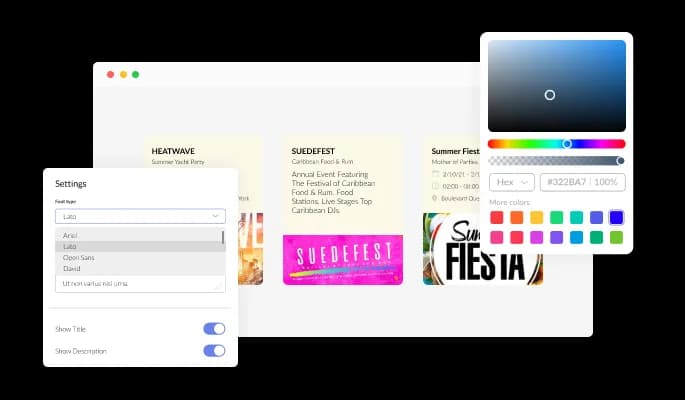Toggle the Show Title switch
Screen dimensions: 685x400
(x=214, y=329)
